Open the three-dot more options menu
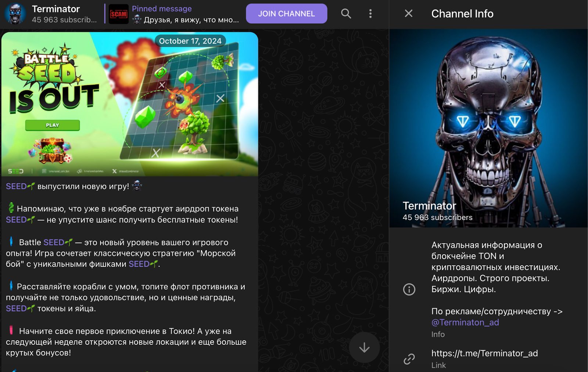588x372 pixels. (370, 14)
